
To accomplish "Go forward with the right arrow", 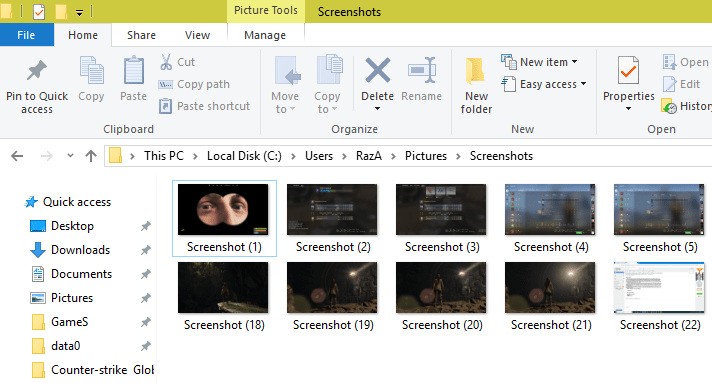I will [46, 156].
